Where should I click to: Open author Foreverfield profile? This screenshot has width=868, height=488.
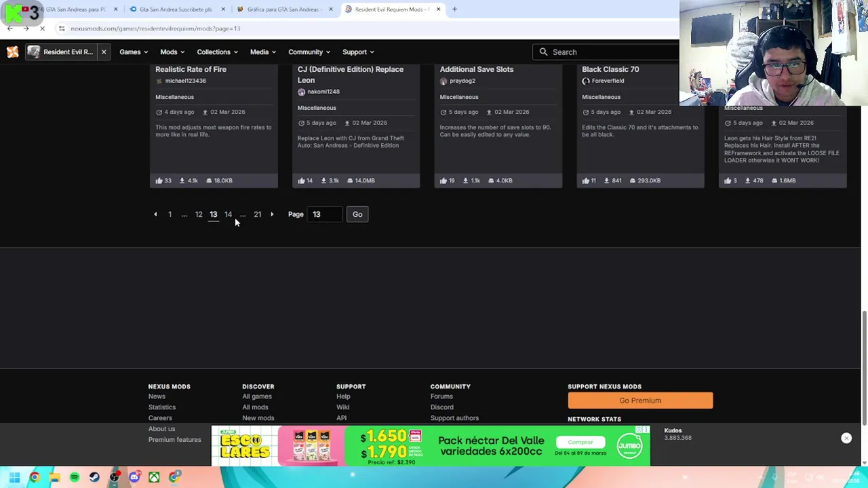coord(608,81)
